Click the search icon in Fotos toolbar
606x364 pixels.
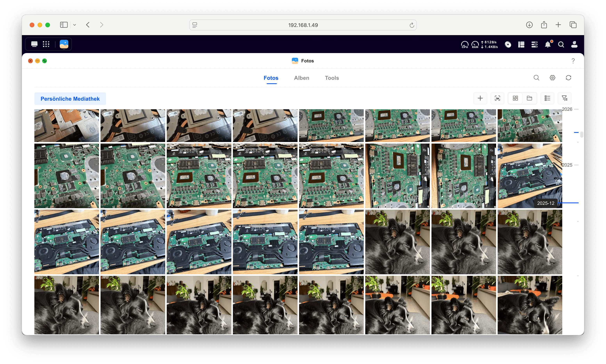point(536,78)
